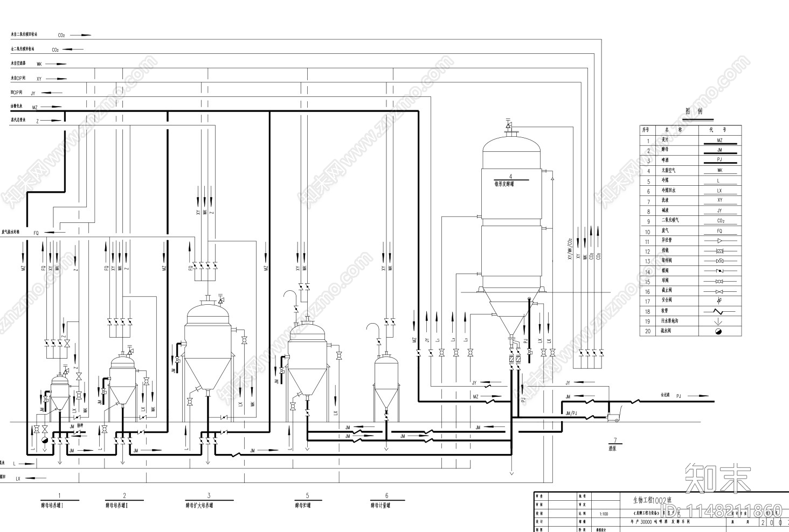This screenshot has height=532, width=789.
Task: Click the CO2 right-pointing arrow on the top line
Action: (x=81, y=35)
